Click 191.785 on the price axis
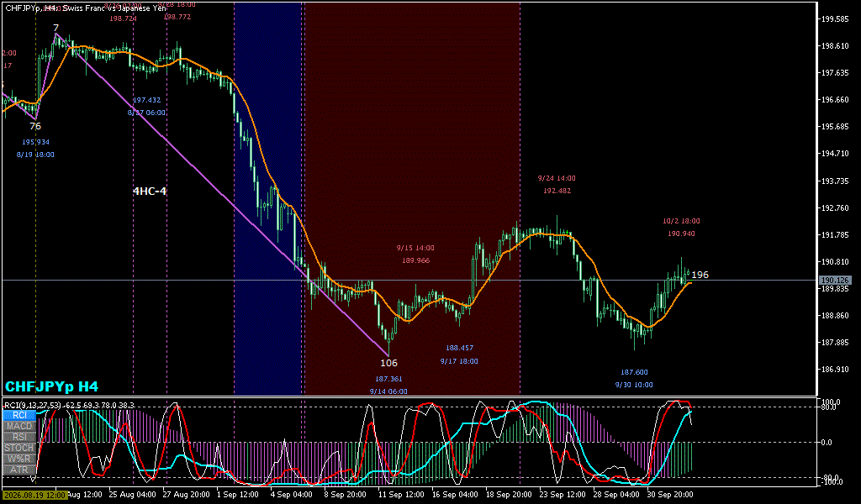This screenshot has width=861, height=504. tap(835, 234)
